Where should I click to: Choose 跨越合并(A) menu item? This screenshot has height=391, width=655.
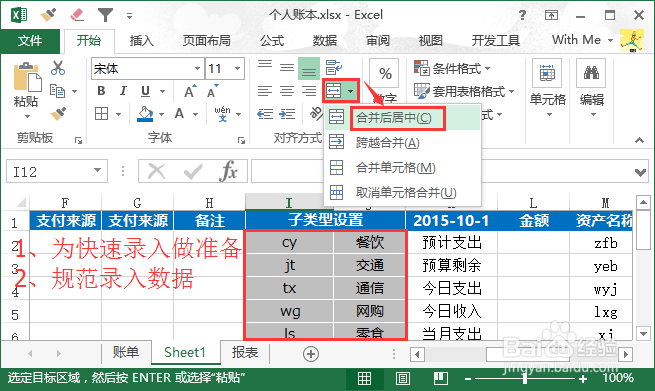pos(402,142)
